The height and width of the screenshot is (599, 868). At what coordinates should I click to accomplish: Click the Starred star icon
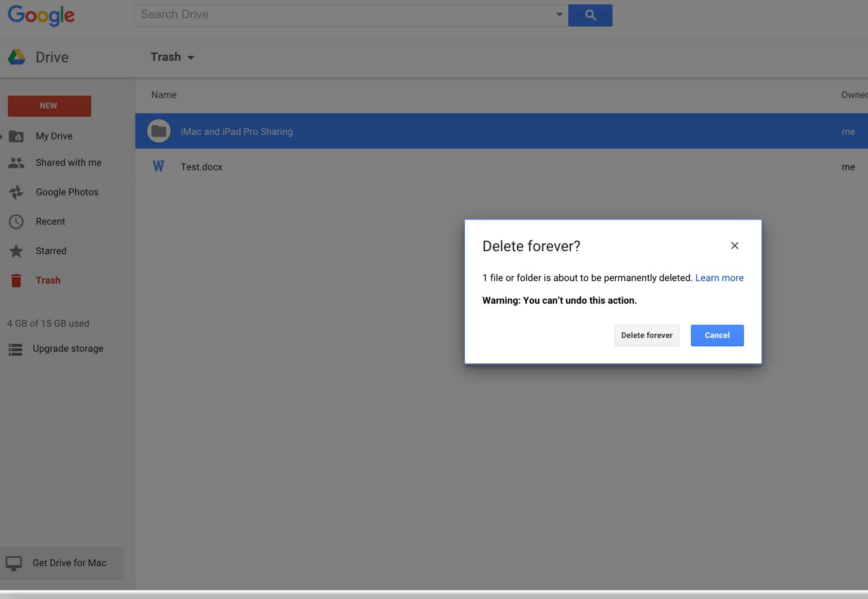click(16, 251)
